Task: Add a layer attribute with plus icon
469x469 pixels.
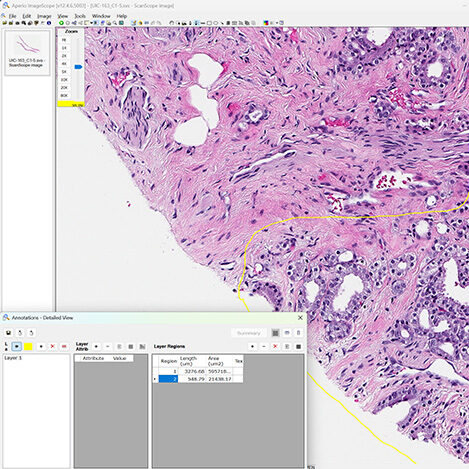Action: (x=96, y=347)
